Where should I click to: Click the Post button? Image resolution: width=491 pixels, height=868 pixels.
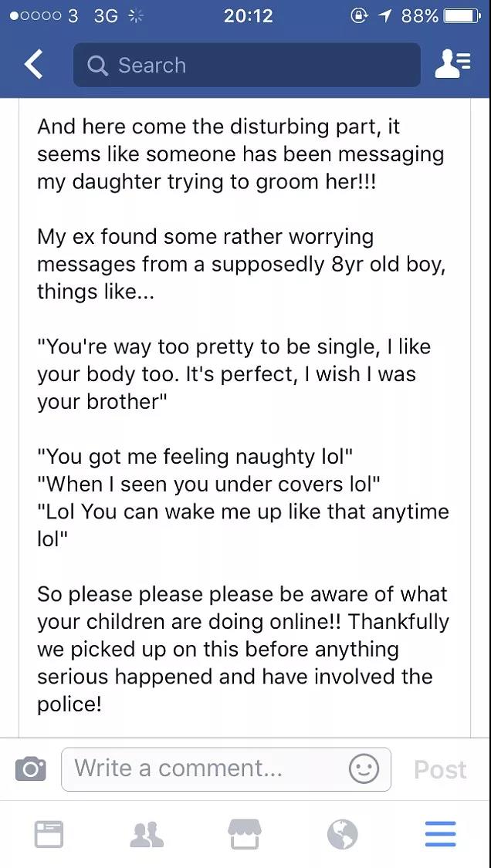[440, 769]
